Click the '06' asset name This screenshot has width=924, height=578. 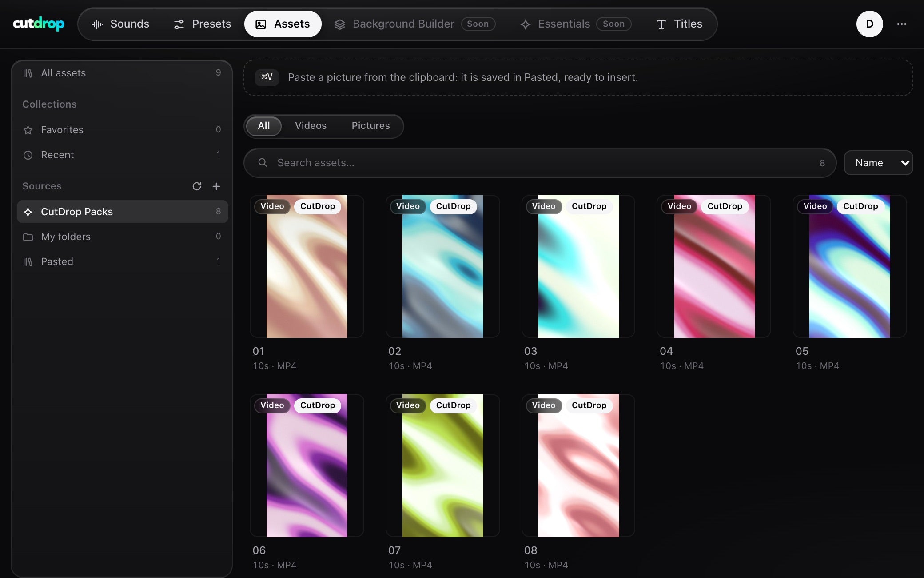(259, 550)
